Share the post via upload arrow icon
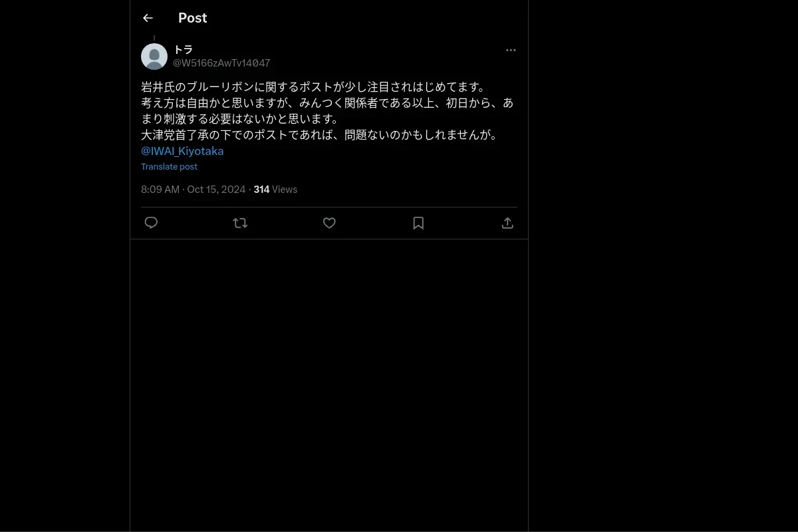The image size is (798, 532). [507, 223]
